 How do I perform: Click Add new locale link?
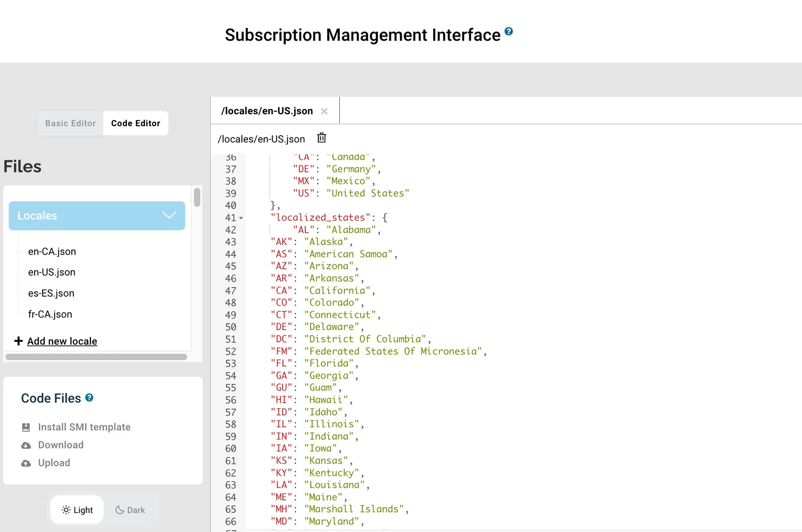[62, 341]
